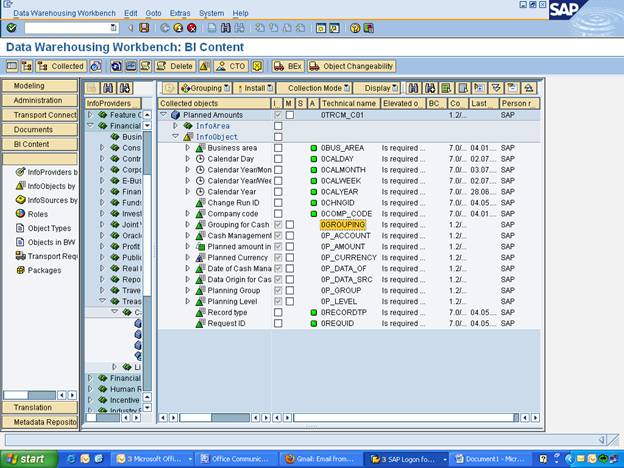Click the CTO button
Viewport: 624px width, 468px height.
tap(231, 66)
